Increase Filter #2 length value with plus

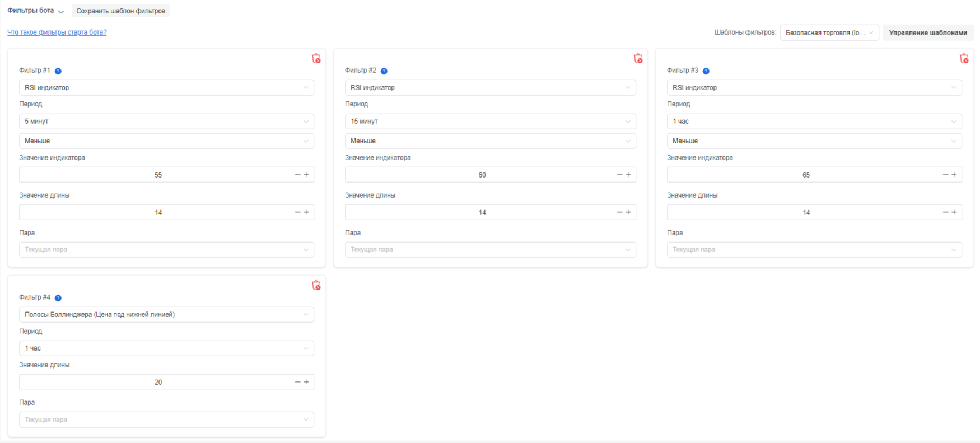click(628, 212)
